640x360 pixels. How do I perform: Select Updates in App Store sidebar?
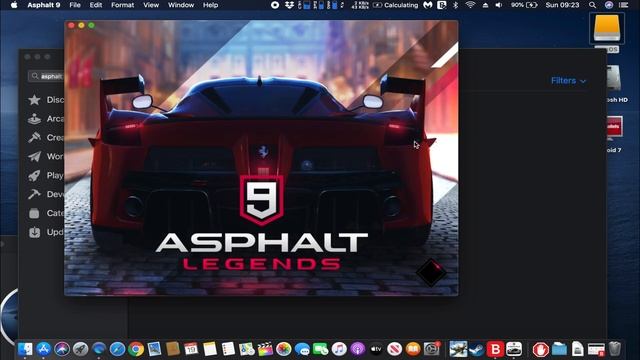pyautogui.click(x=46, y=232)
